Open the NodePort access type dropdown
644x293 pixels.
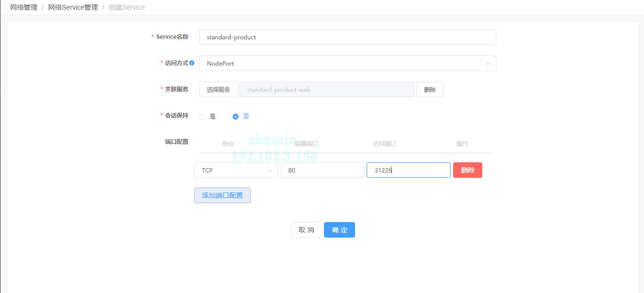tap(348, 63)
